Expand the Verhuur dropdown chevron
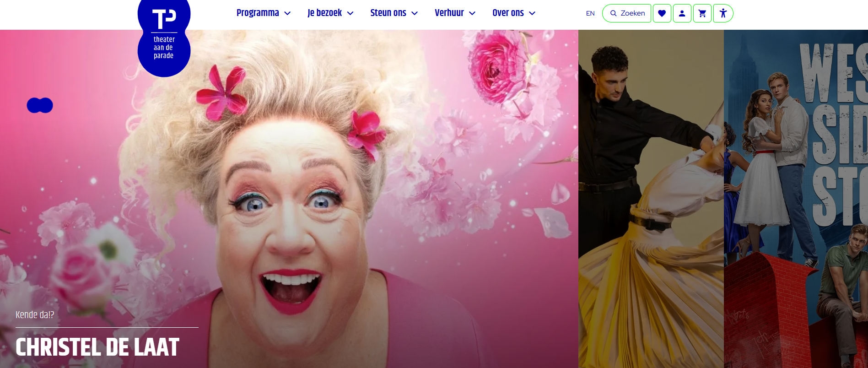Screen dimensions: 868x368 (x=472, y=13)
